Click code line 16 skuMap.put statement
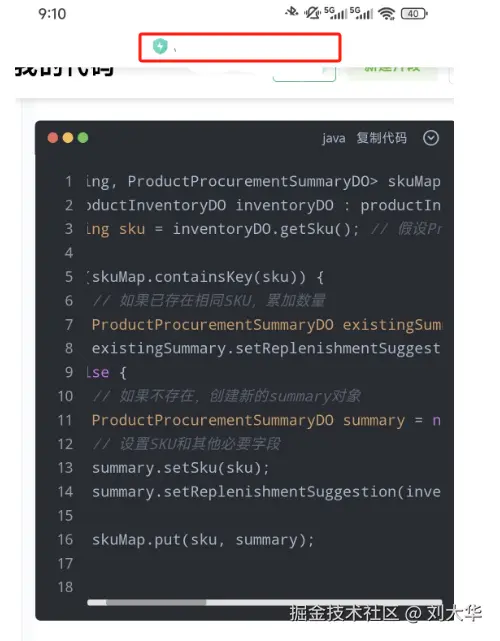Screen dimensions: 500x641 [x=203, y=540]
